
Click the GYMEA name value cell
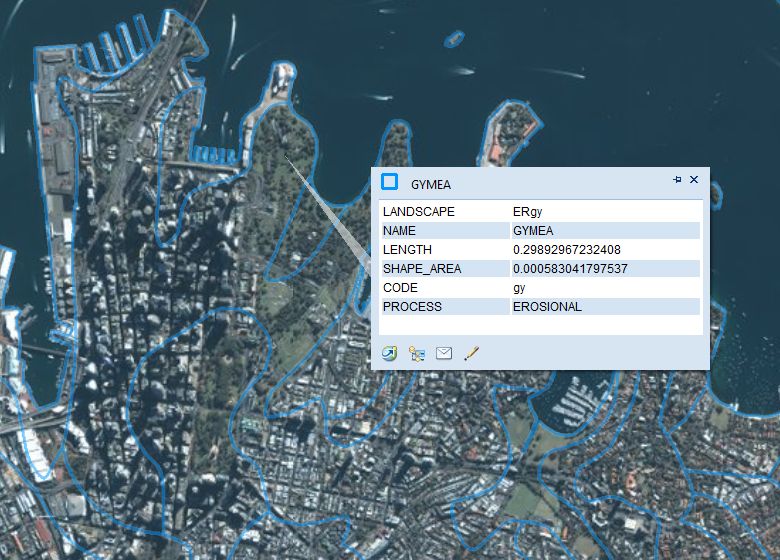pyautogui.click(x=533, y=231)
